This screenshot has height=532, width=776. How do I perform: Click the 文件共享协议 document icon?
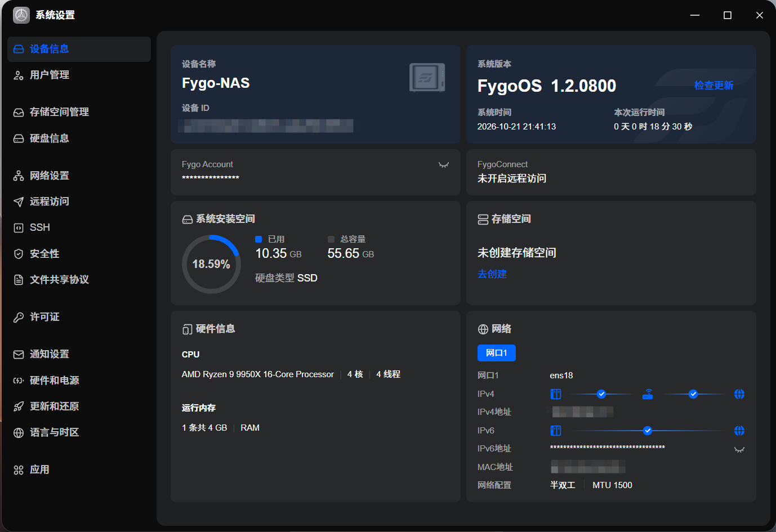(19, 280)
